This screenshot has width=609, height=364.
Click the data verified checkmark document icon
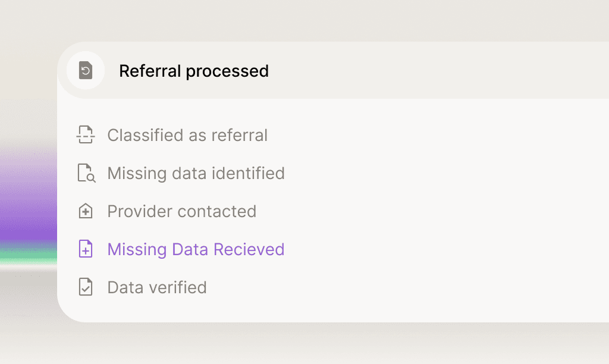point(86,287)
